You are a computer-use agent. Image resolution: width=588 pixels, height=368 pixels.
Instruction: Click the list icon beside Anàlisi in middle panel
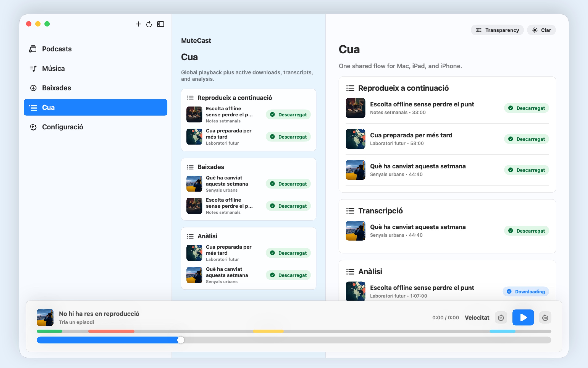point(190,236)
